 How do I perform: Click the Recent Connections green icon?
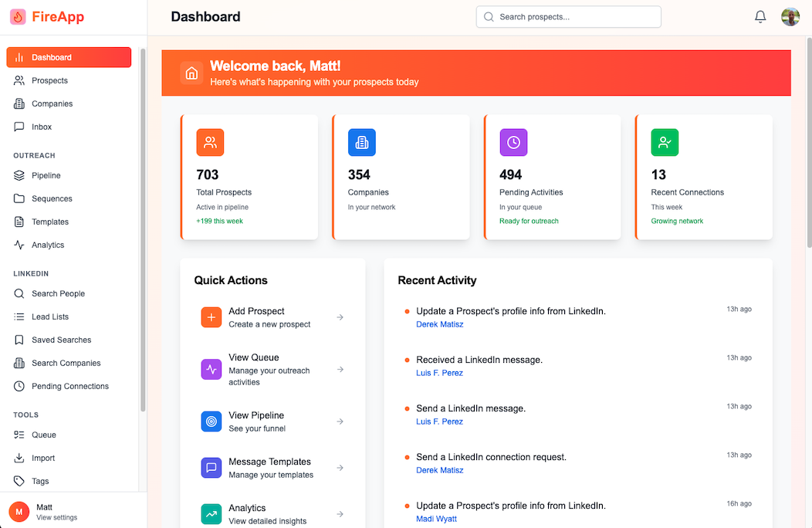665,142
